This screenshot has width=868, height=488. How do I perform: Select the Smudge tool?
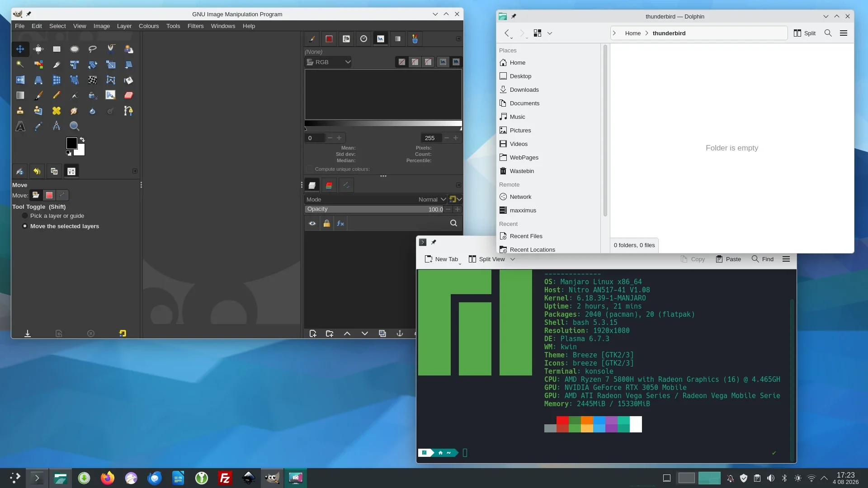click(75, 111)
